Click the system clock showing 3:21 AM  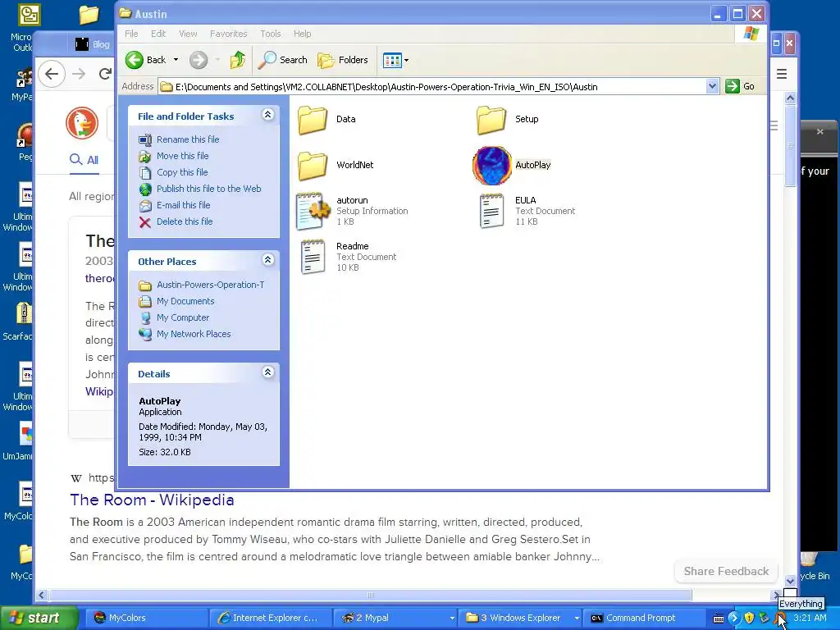tap(810, 618)
